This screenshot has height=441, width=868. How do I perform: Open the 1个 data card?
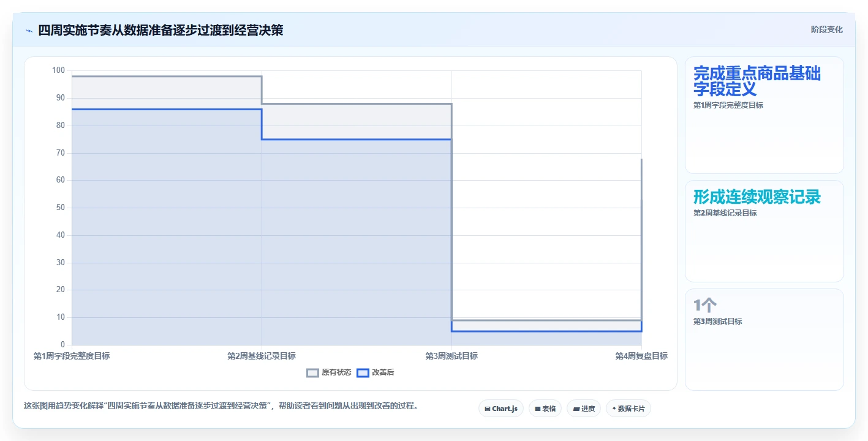click(x=764, y=339)
